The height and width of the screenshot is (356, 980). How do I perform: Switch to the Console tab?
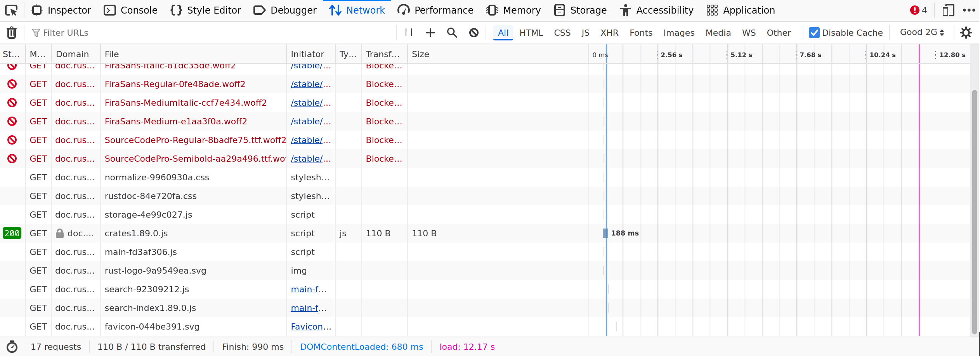point(131,10)
